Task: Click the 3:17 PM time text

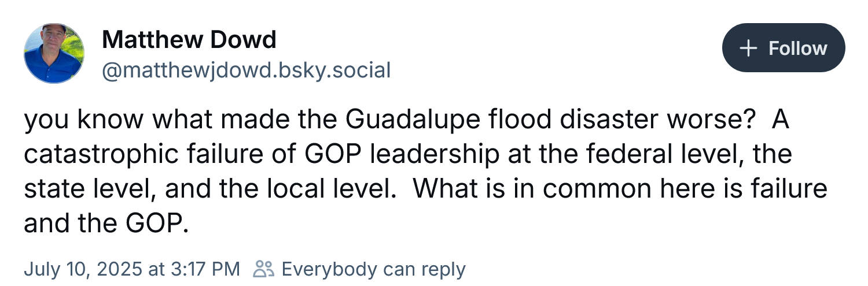Action: [x=206, y=269]
